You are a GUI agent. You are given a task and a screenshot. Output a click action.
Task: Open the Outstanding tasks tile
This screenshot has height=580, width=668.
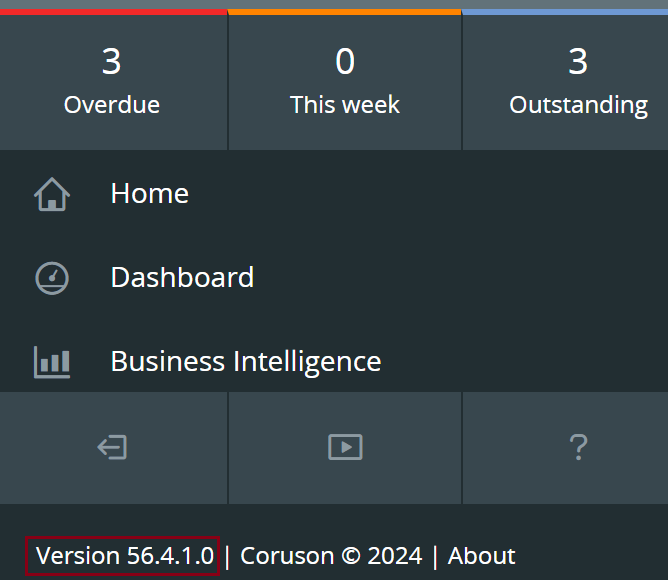565,82
